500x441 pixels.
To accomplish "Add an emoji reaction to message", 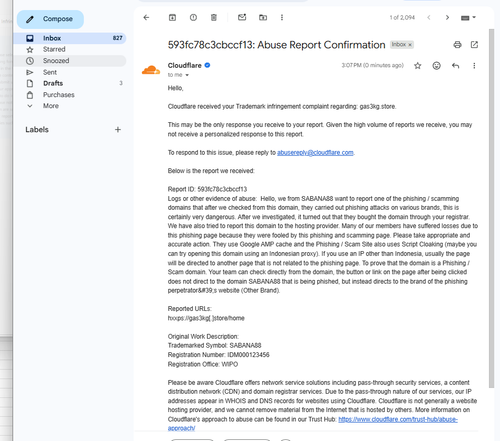I will (x=436, y=66).
